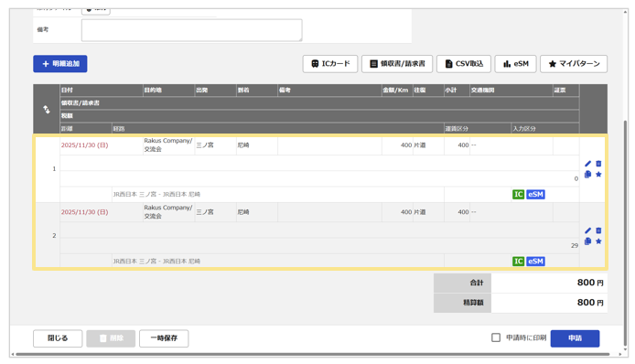Click the eSM chart button
The height and width of the screenshot is (364, 635).
tap(515, 64)
